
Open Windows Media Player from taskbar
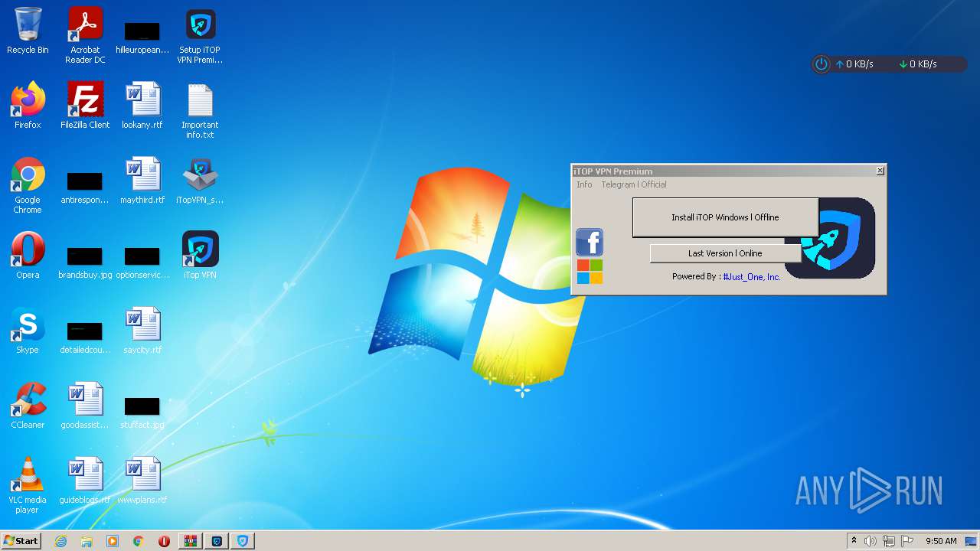coord(113,541)
